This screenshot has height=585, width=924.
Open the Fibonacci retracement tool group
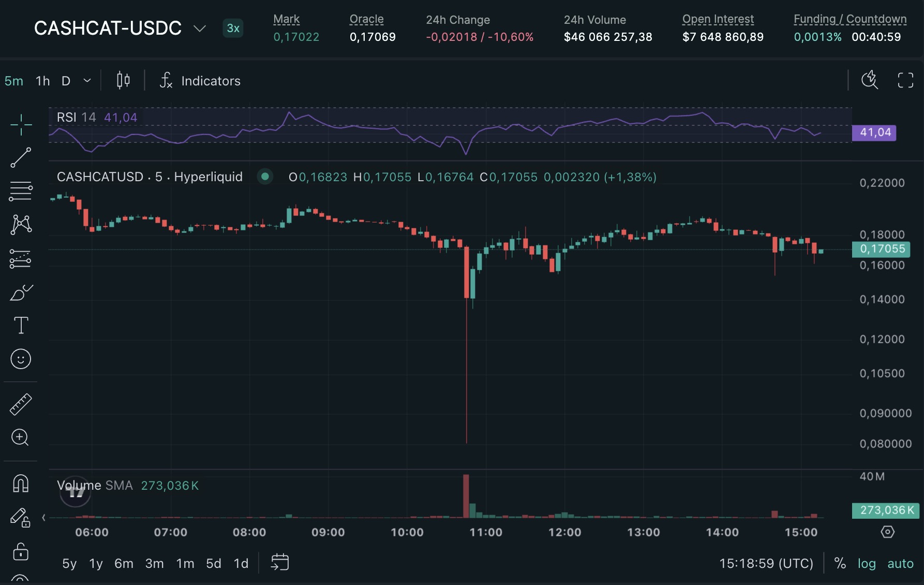21,192
